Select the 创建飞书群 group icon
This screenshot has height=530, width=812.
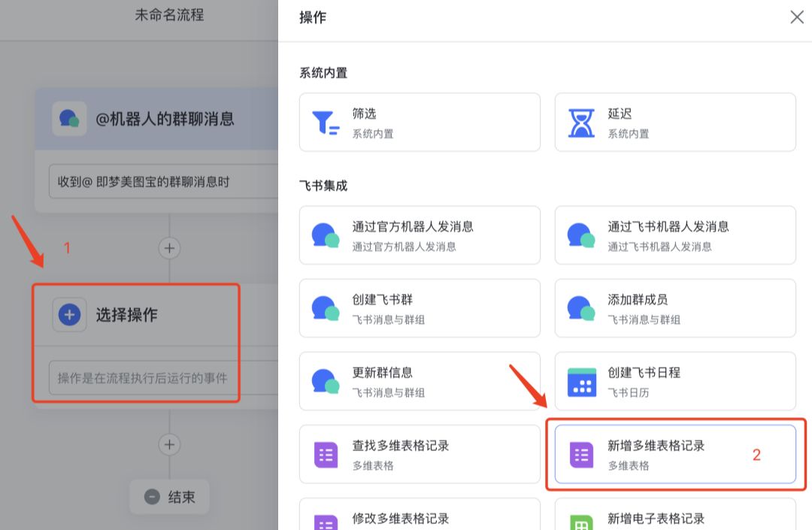[325, 307]
